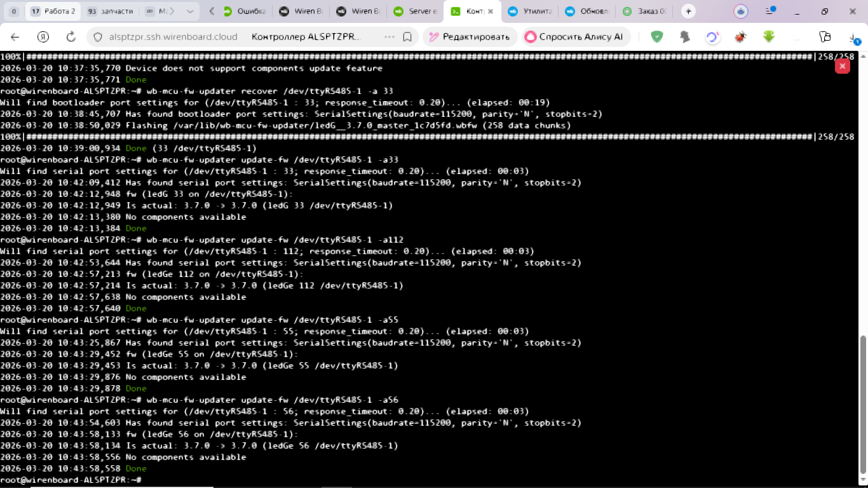The image size is (868, 488).
Task: Reload the current page
Action: coord(71,37)
